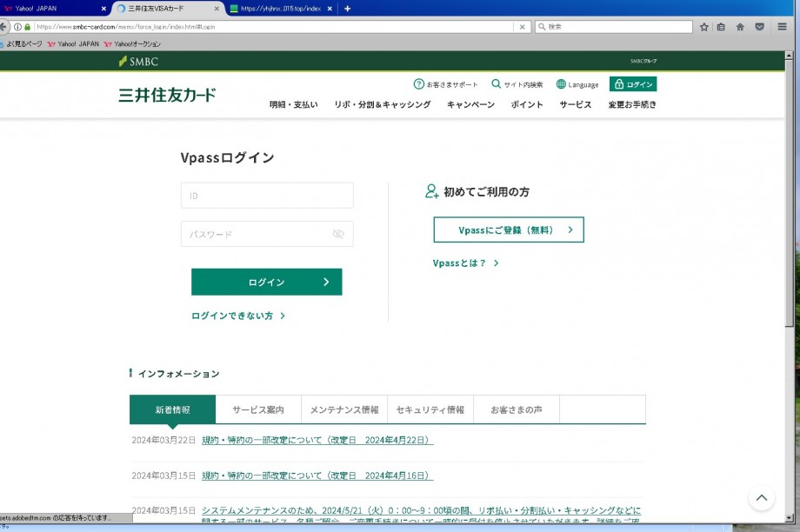Image resolution: width=800 pixels, height=532 pixels.
Task: Switch to サービス案内 tab
Action: (258, 409)
